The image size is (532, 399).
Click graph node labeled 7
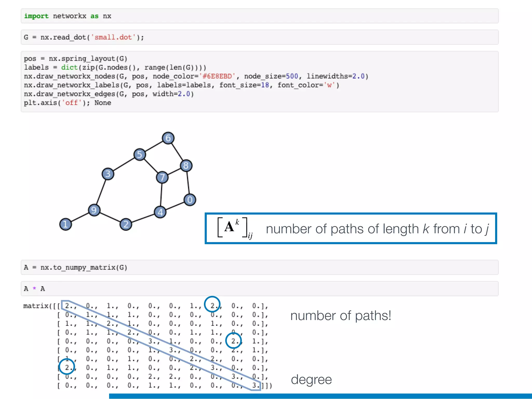click(162, 177)
